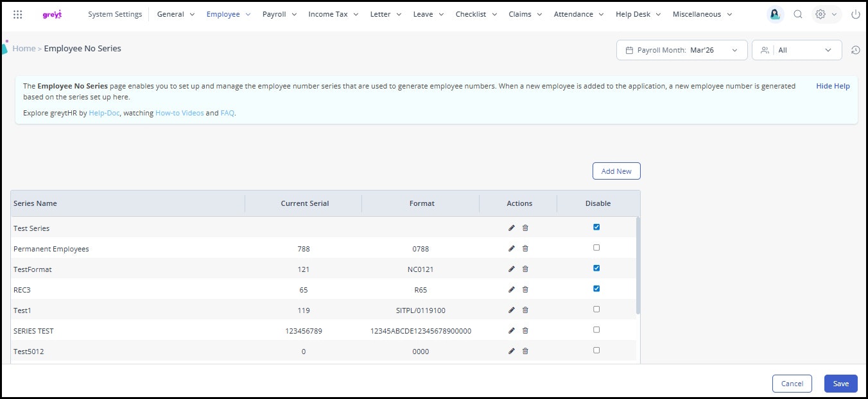Edit the Permanent Employees series
868x399 pixels.
(512, 249)
